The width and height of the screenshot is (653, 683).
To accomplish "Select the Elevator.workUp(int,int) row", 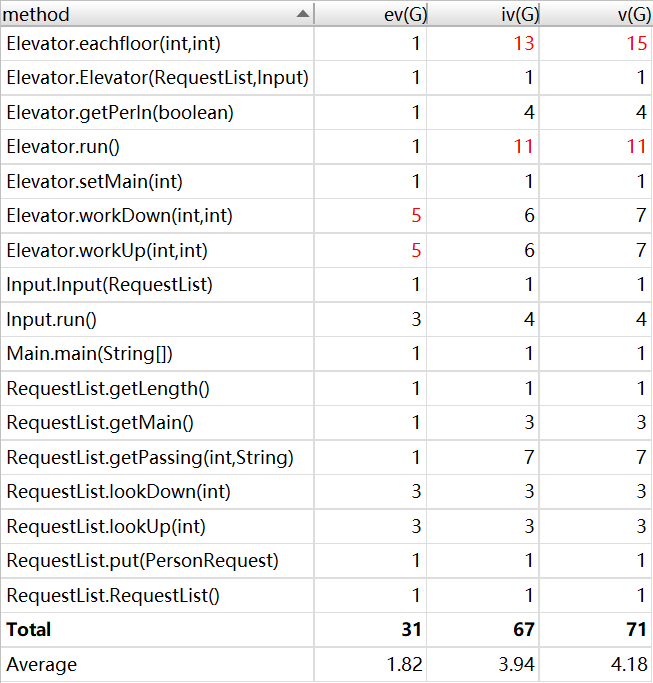I will coord(326,250).
